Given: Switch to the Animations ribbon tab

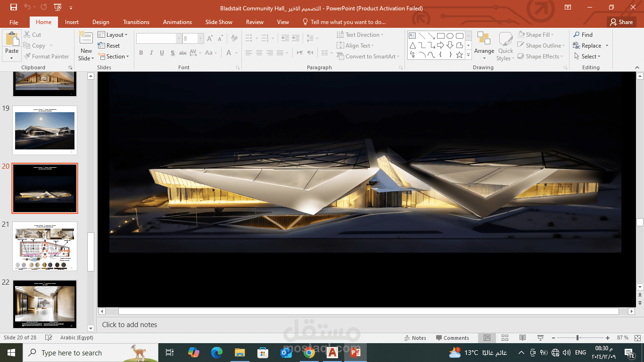Looking at the screenshot, I should 177,22.
